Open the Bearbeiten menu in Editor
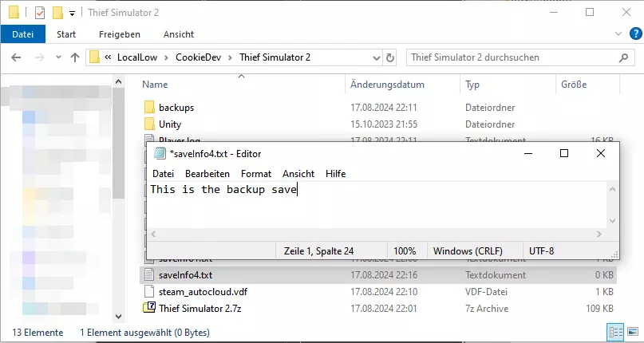The height and width of the screenshot is (343, 644). (x=207, y=173)
